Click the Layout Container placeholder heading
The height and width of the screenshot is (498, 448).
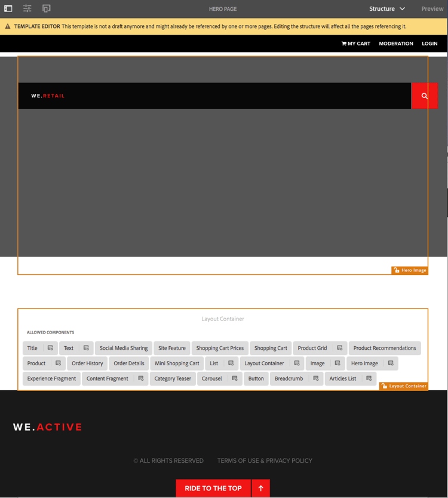[223, 319]
